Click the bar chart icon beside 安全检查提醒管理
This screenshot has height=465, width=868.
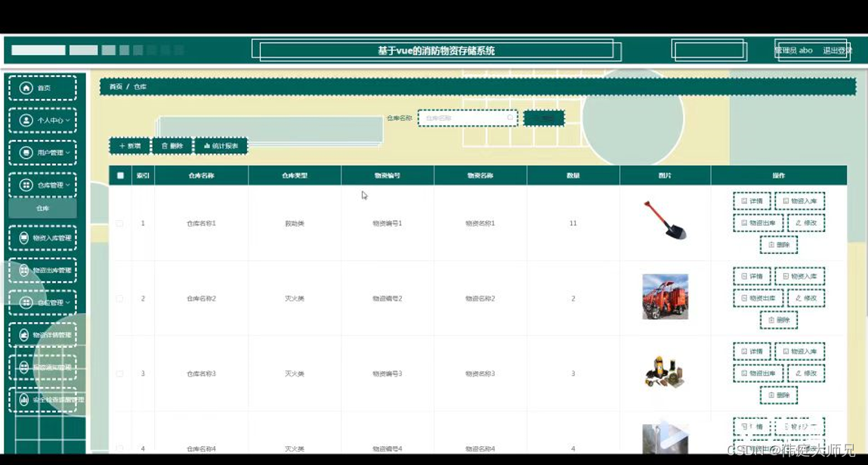[x=24, y=400]
